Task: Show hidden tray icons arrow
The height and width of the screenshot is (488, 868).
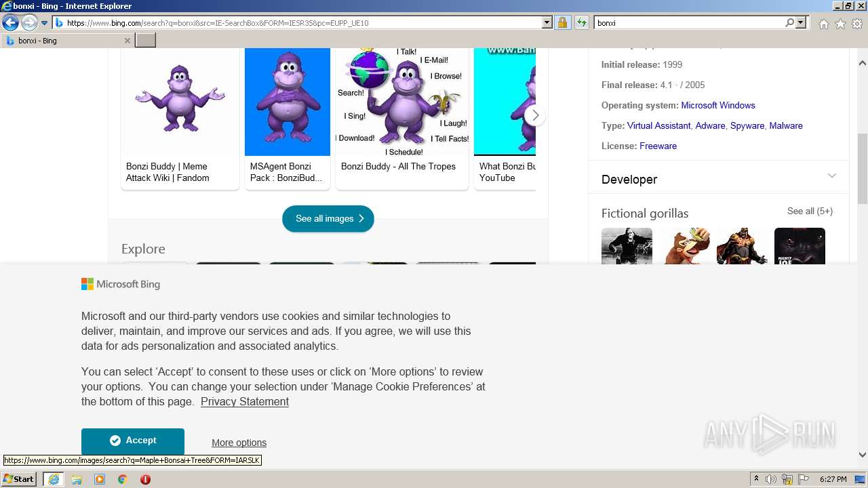Action: pyautogui.click(x=756, y=479)
